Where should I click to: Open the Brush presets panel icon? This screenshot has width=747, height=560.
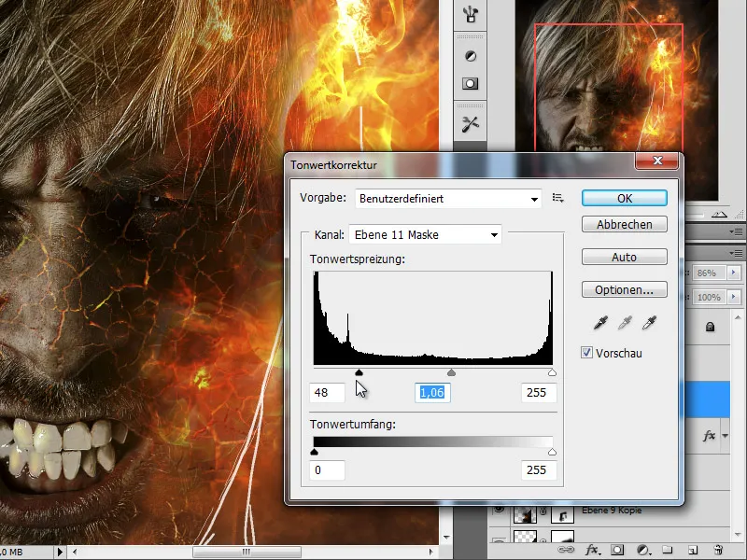(471, 15)
